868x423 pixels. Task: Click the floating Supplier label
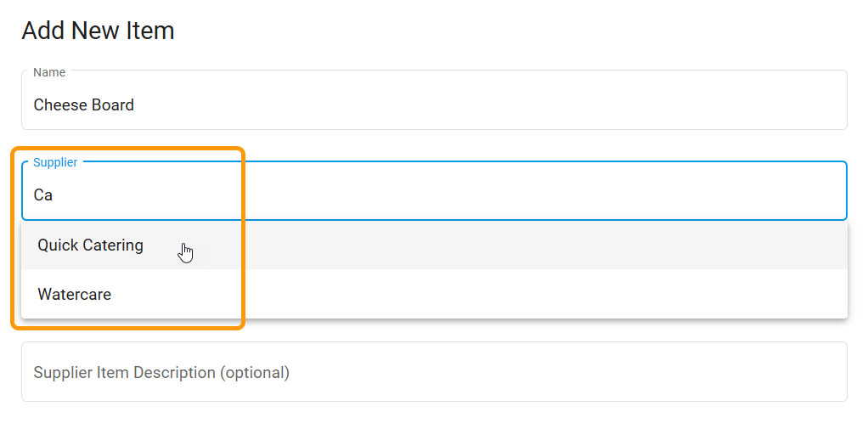[x=55, y=162]
